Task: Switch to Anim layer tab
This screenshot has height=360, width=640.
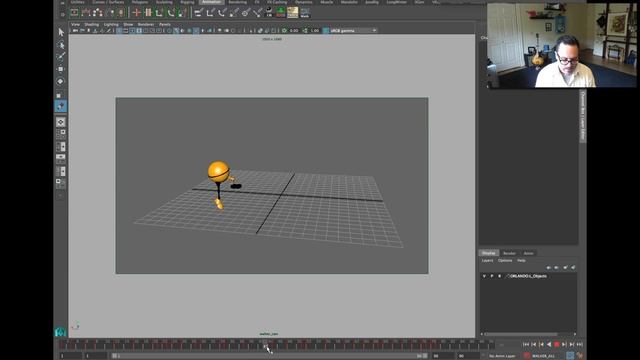Action: tap(528, 253)
